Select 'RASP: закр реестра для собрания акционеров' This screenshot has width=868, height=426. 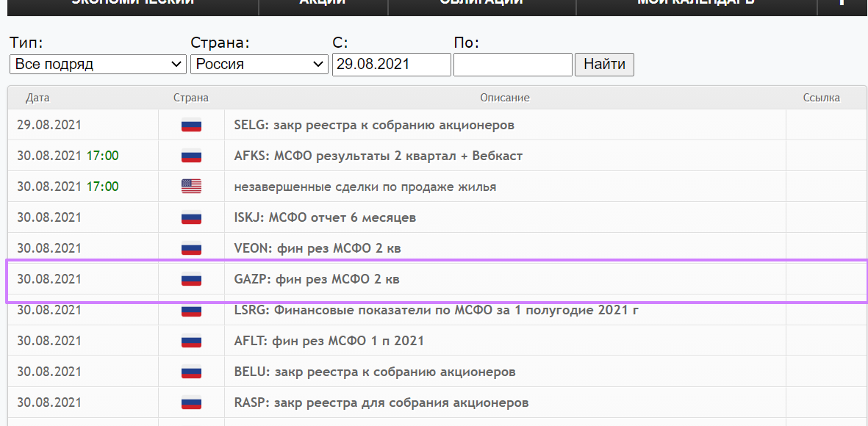tap(381, 403)
